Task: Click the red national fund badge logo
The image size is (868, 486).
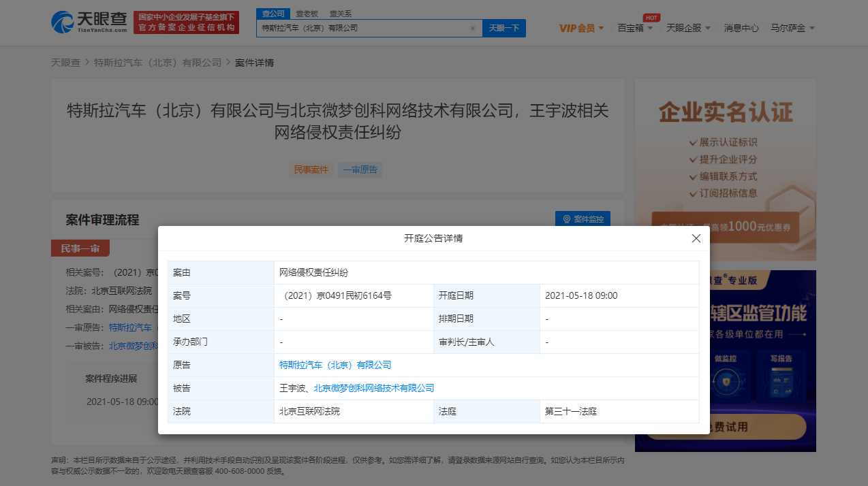Action: tap(186, 21)
